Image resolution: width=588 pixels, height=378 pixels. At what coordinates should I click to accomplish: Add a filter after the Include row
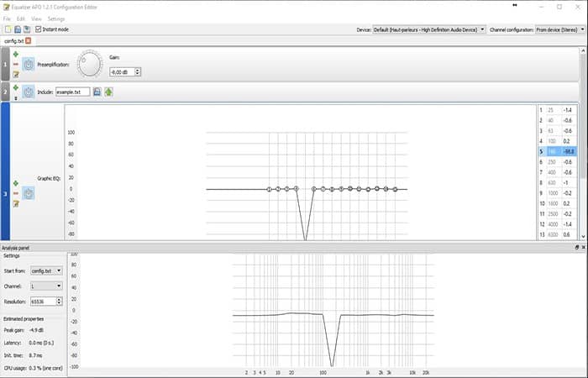pyautogui.click(x=16, y=87)
